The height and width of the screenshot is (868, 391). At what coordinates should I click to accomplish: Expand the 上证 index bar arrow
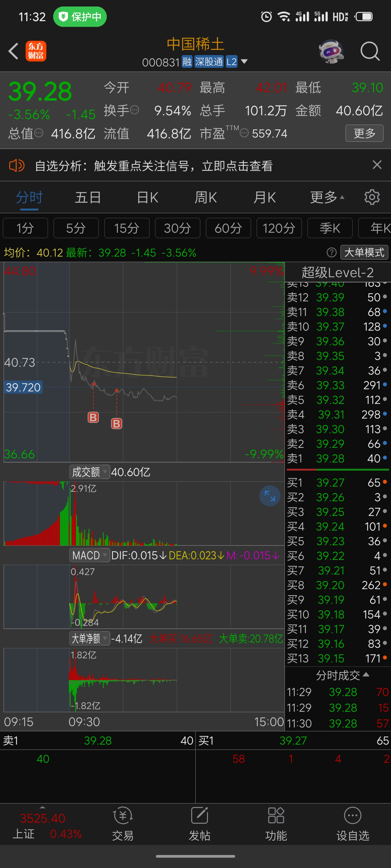[43, 807]
